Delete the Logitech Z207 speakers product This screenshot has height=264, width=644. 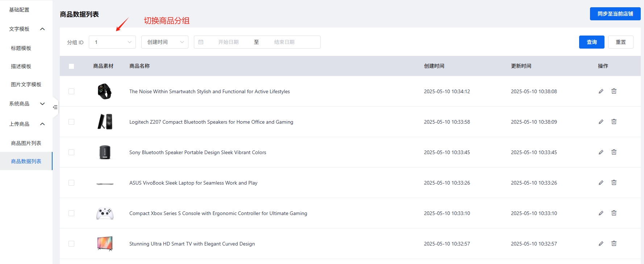(x=614, y=122)
